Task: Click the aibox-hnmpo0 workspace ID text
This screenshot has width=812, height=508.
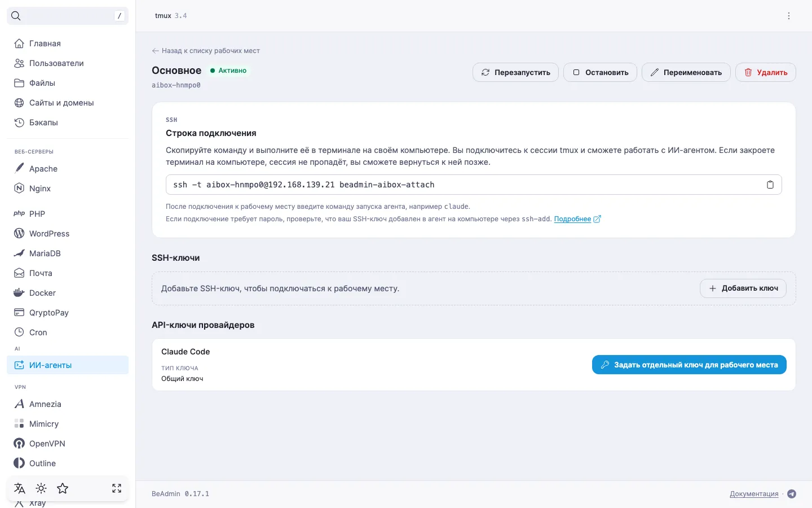Action: pos(176,85)
